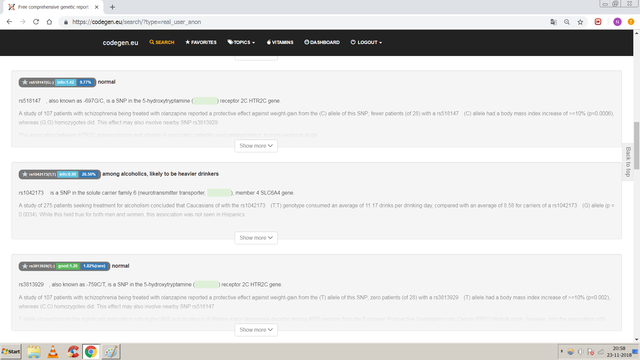Expand the alcoholics entry with Show more
The width and height of the screenshot is (640, 360).
pyautogui.click(x=256, y=238)
